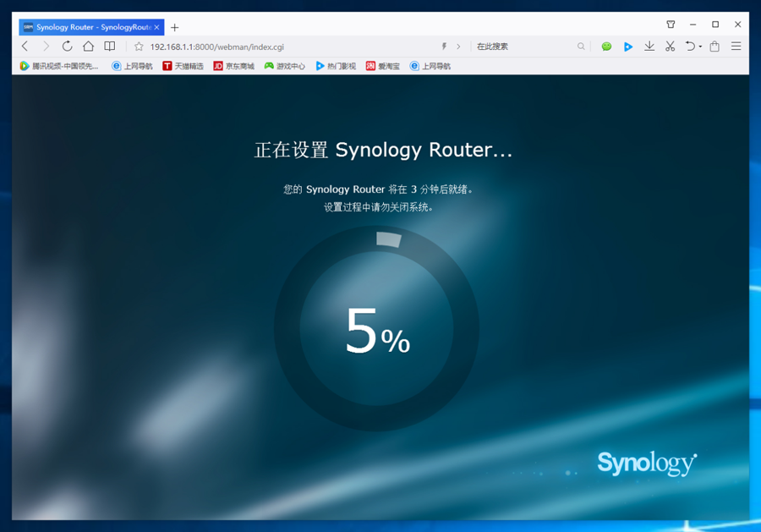Click the lightning speed mode icon
Screen dimensions: 761x532
pos(445,47)
